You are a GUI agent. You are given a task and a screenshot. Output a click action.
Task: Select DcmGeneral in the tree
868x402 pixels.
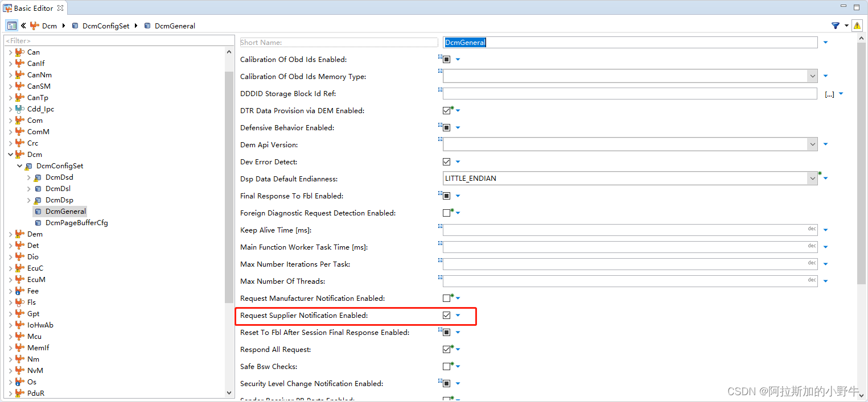point(65,211)
